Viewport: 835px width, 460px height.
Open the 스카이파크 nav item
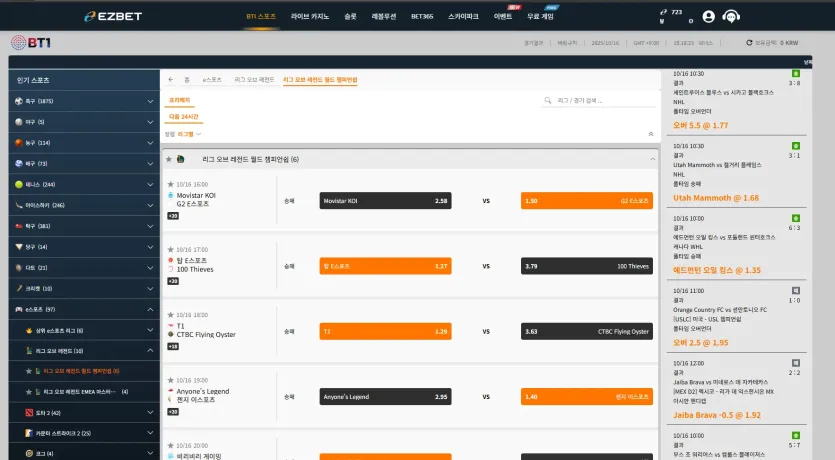click(x=463, y=17)
